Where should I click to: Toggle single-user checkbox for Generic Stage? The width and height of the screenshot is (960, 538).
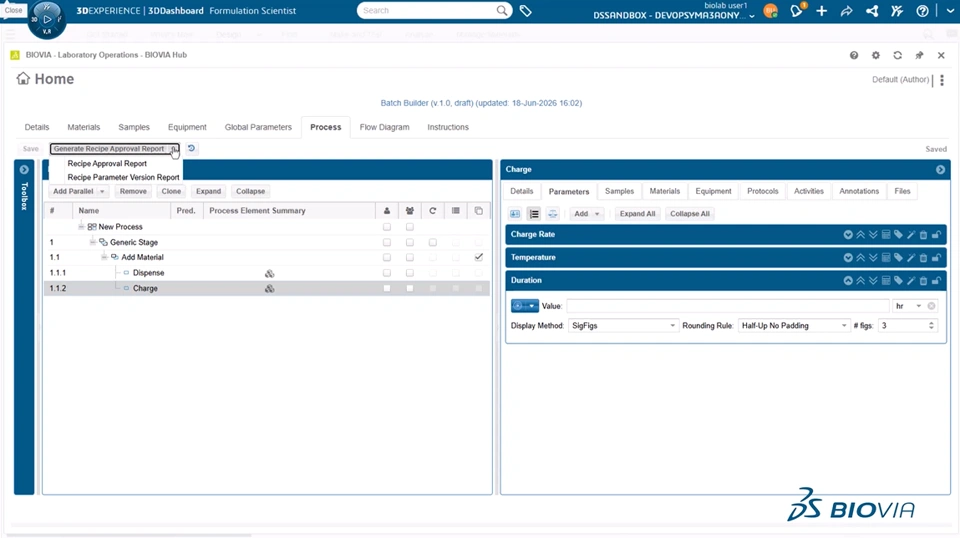pyautogui.click(x=386, y=242)
